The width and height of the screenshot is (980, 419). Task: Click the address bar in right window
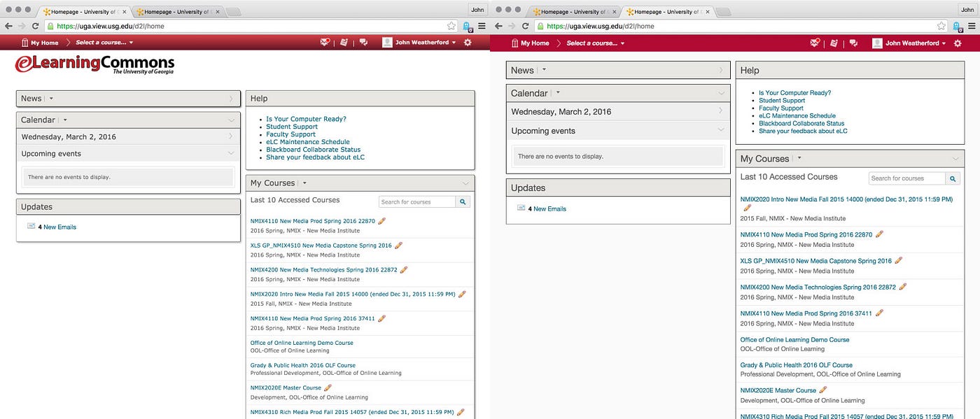[739, 26]
